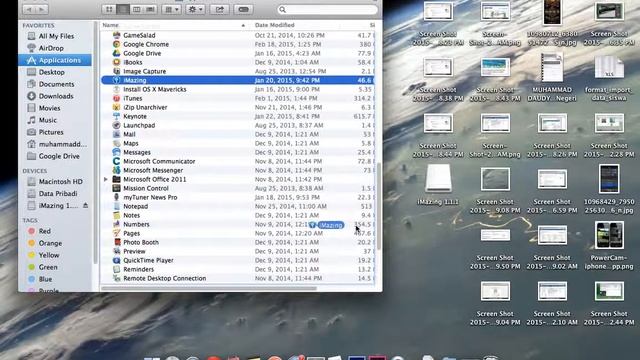Select iBooks application
Image resolution: width=640 pixels, height=360 pixels.
pyautogui.click(x=238, y=62)
